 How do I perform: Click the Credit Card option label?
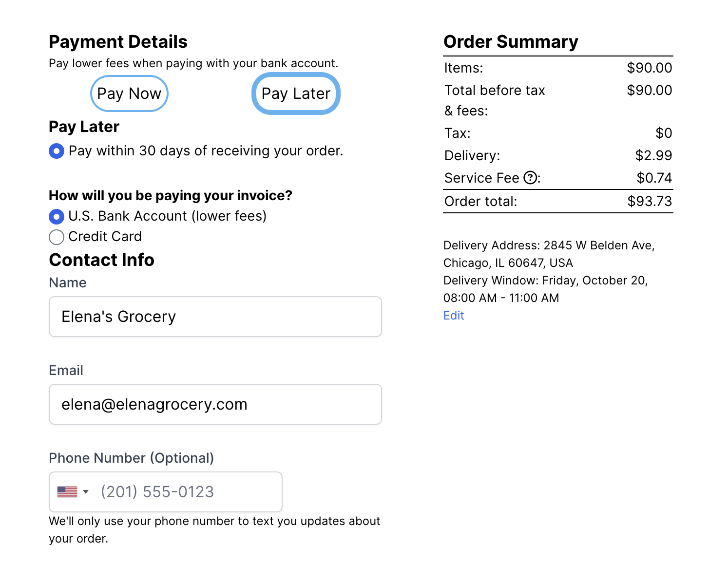[105, 237]
